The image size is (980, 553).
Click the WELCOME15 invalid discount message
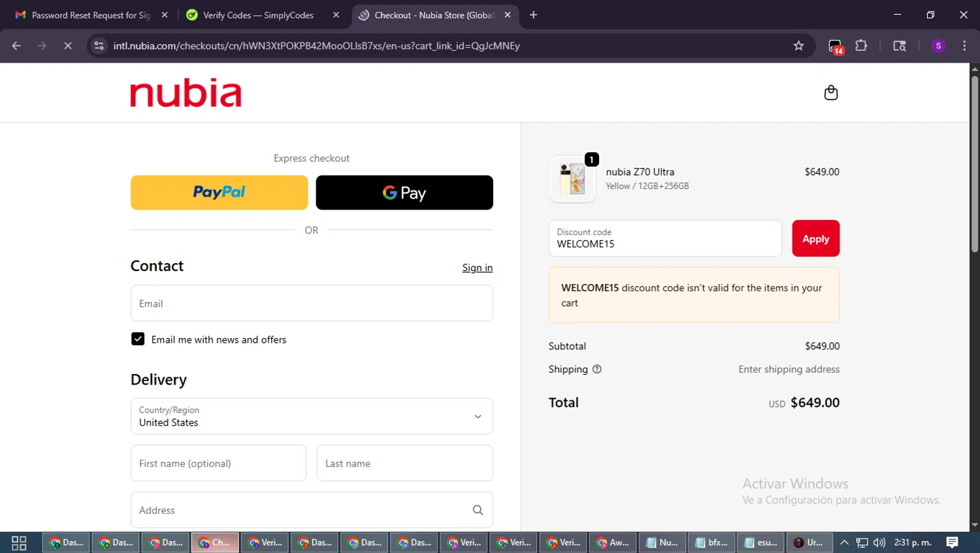(x=694, y=295)
